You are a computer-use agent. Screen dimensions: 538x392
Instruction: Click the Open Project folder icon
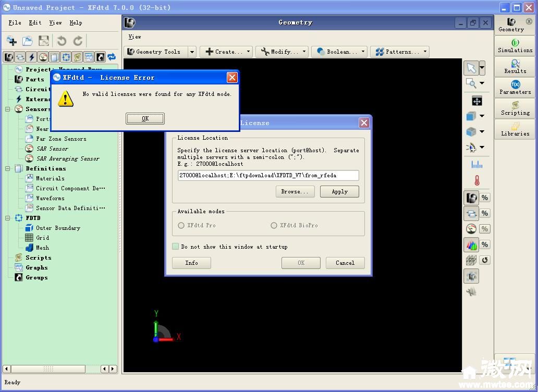click(x=28, y=41)
